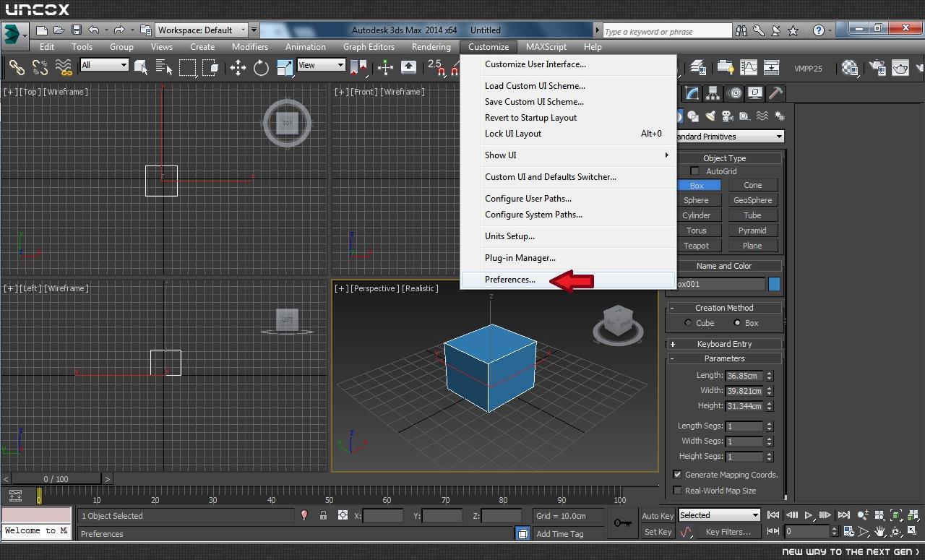Toggle Keyboard Shortcut Override icon

(x=408, y=68)
